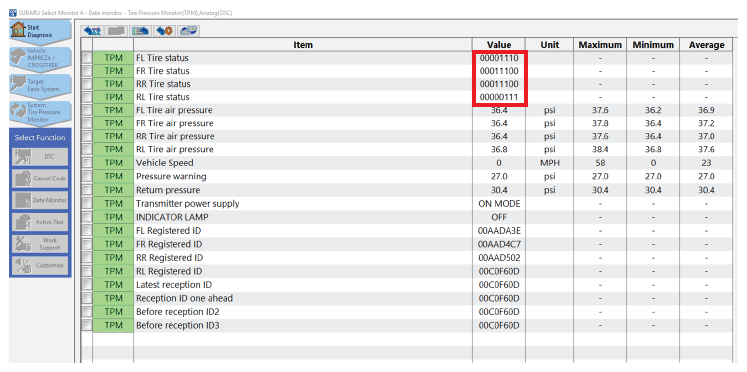Screen dimensions: 747x372
Task: Select the Before reception ID3 label
Action: (178, 326)
